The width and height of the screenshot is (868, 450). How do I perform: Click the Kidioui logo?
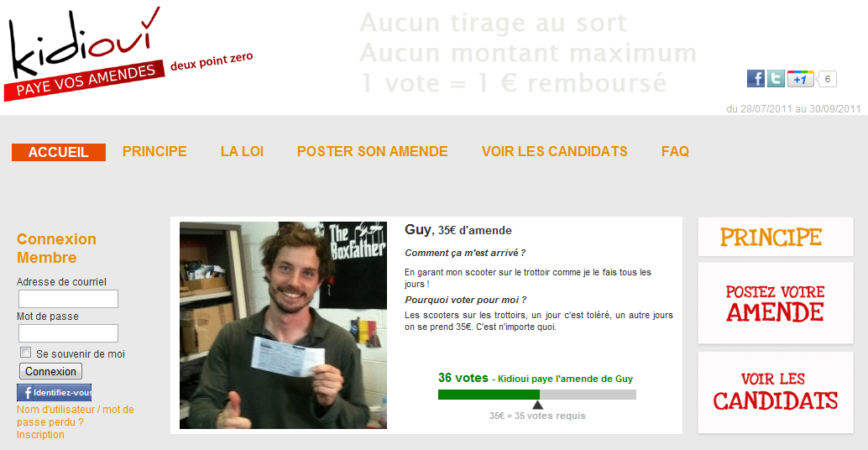(84, 41)
